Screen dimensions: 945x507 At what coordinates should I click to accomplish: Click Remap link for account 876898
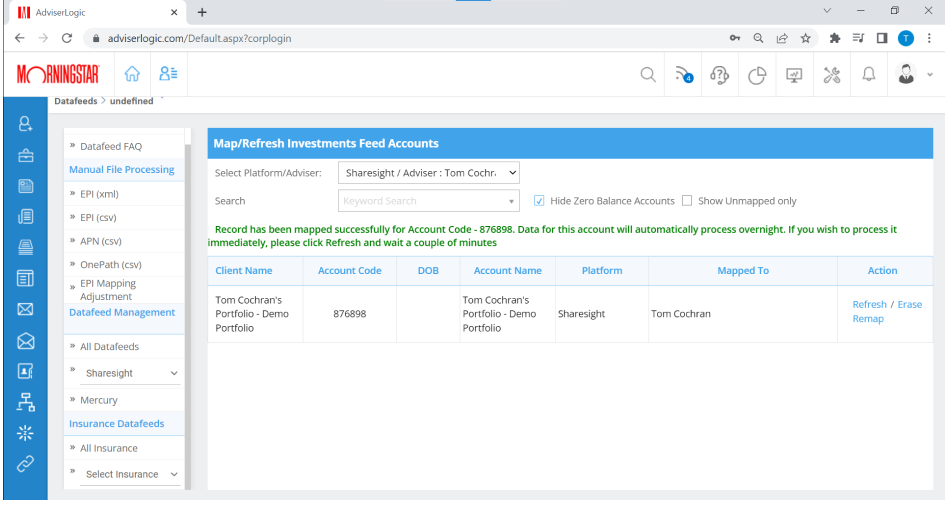pos(868,319)
